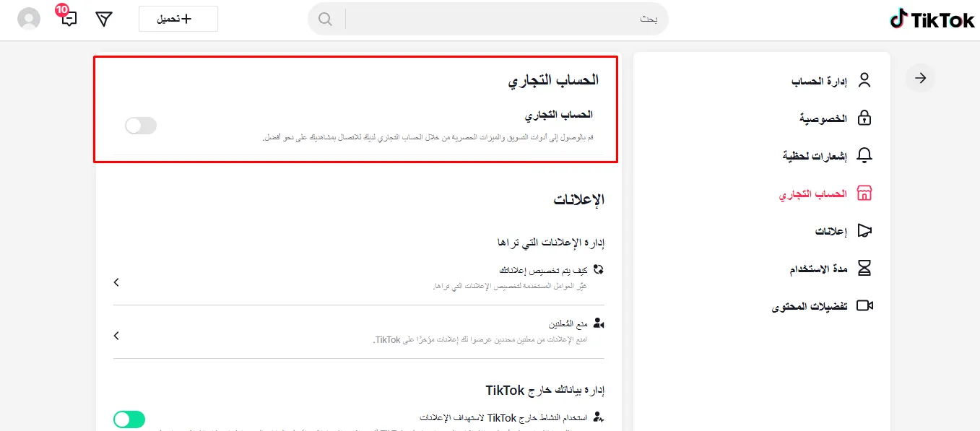This screenshot has width=980, height=431.
Task: Select the storefront icon for الحساب التجاري
Action: click(864, 193)
